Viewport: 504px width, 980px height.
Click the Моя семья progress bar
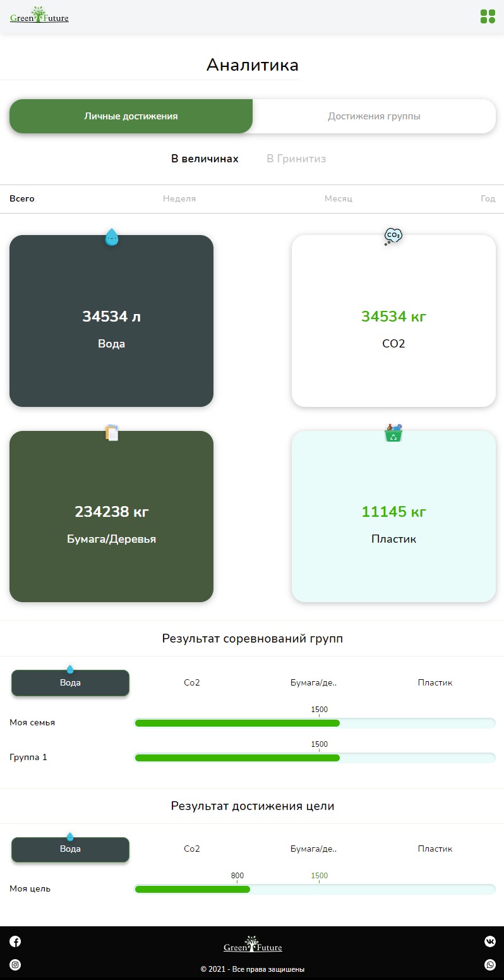pos(315,723)
